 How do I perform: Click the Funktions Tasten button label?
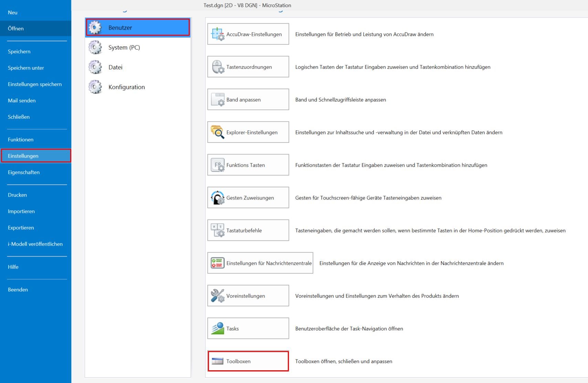coord(245,165)
